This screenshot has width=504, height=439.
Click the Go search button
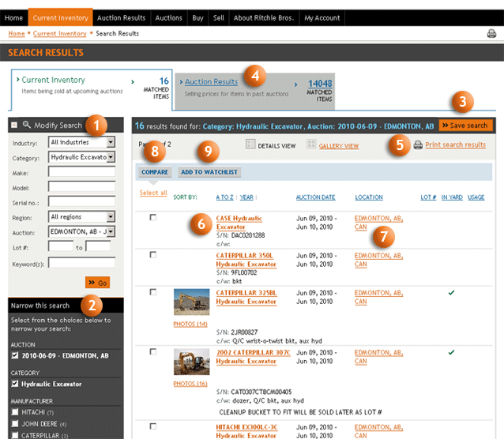pos(98,283)
